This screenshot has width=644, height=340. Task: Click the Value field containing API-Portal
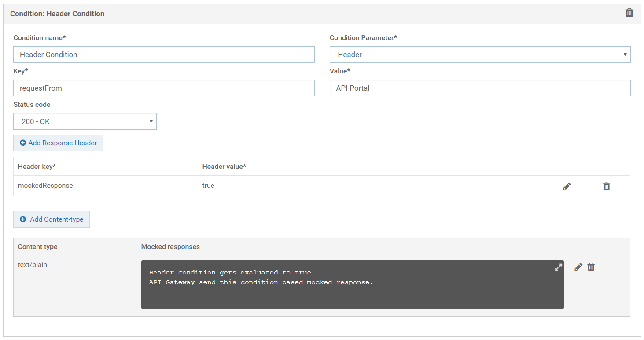point(480,88)
